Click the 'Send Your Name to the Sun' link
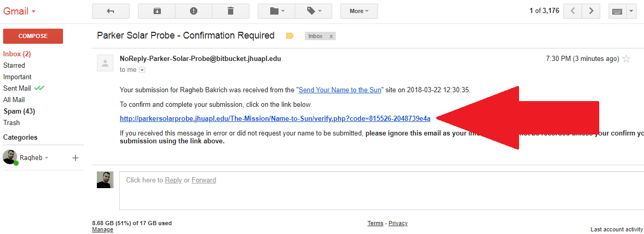This screenshot has width=644, height=234. click(340, 90)
